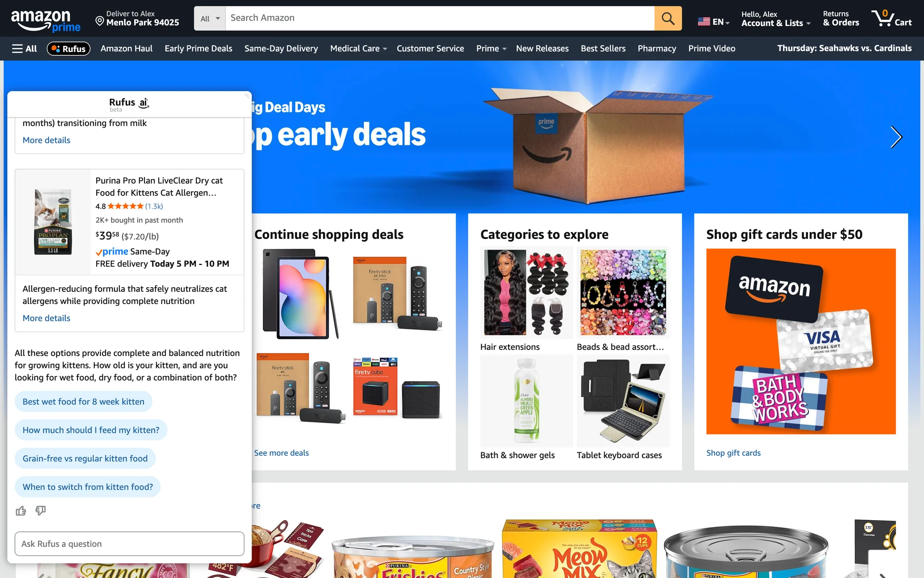Expand the Medical Care menu
This screenshot has height=578, width=924.
[x=358, y=49]
